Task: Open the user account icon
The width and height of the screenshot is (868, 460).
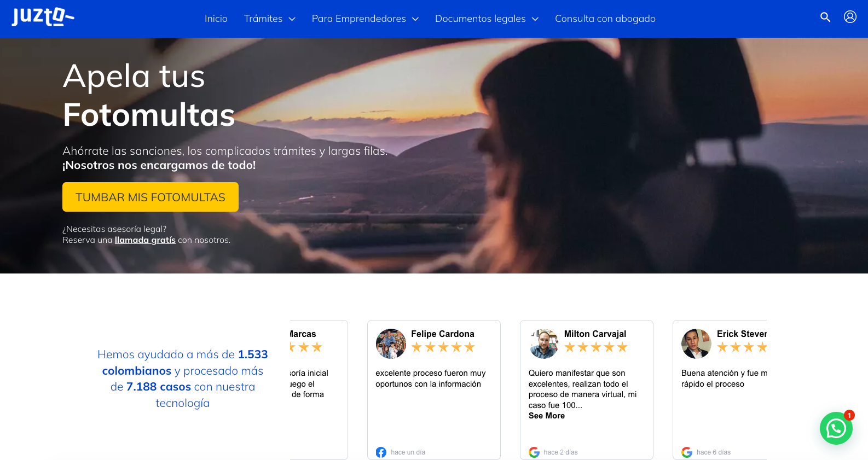Action: pos(849,17)
